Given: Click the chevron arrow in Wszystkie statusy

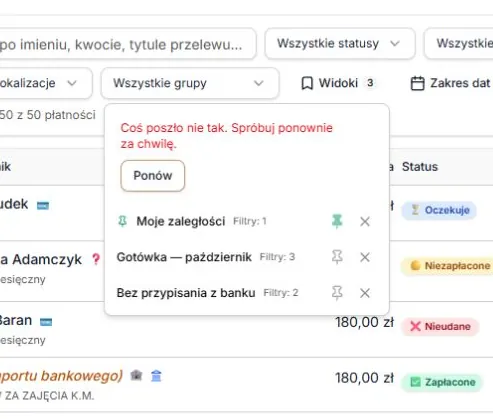Looking at the screenshot, I should click(x=395, y=44).
